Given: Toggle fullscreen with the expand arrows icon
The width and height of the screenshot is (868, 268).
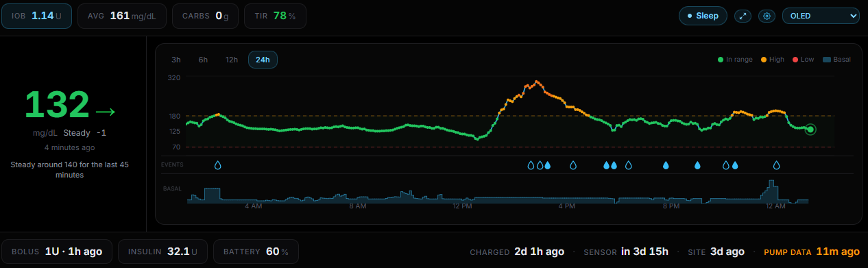Looking at the screenshot, I should coord(743,16).
